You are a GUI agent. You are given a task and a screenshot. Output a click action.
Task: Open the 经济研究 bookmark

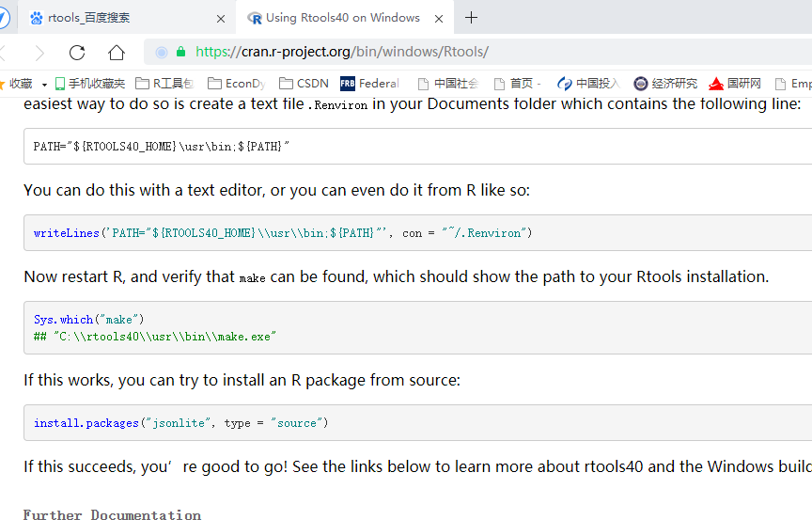coord(665,84)
